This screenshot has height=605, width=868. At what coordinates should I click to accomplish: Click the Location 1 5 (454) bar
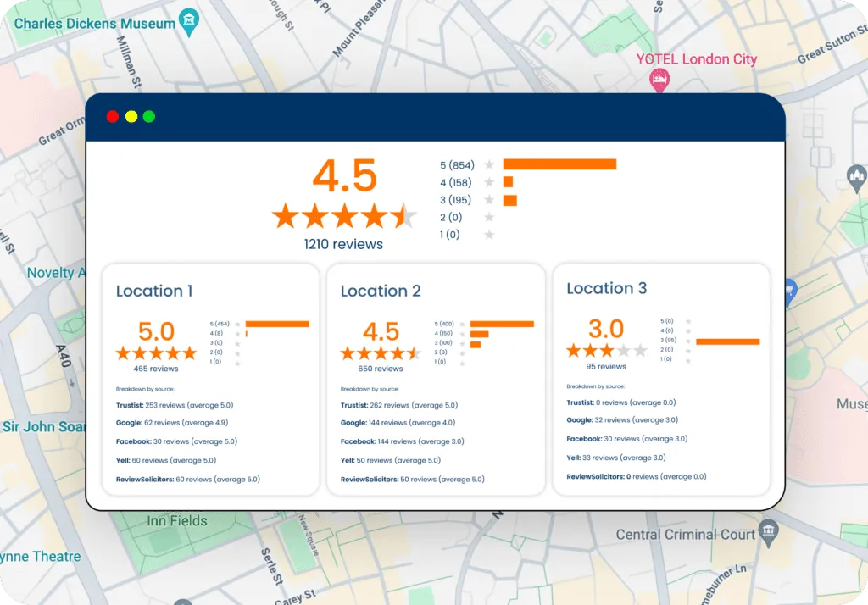click(277, 324)
